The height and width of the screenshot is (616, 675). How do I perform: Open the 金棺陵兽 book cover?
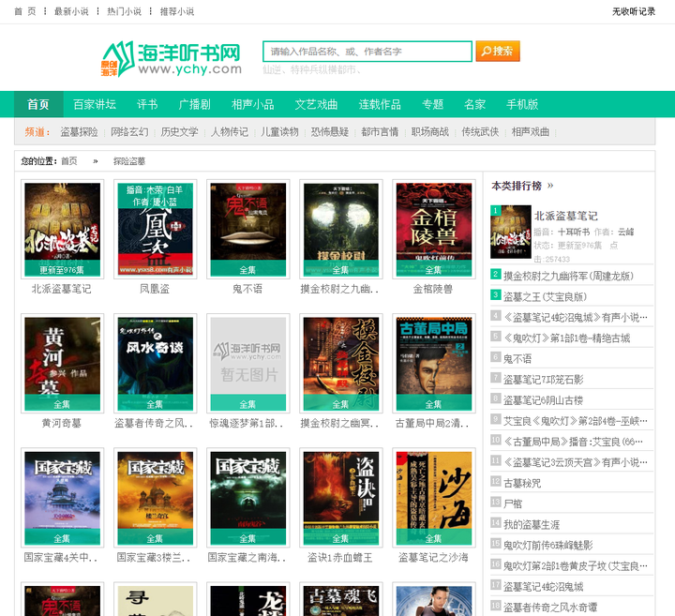coord(434,230)
